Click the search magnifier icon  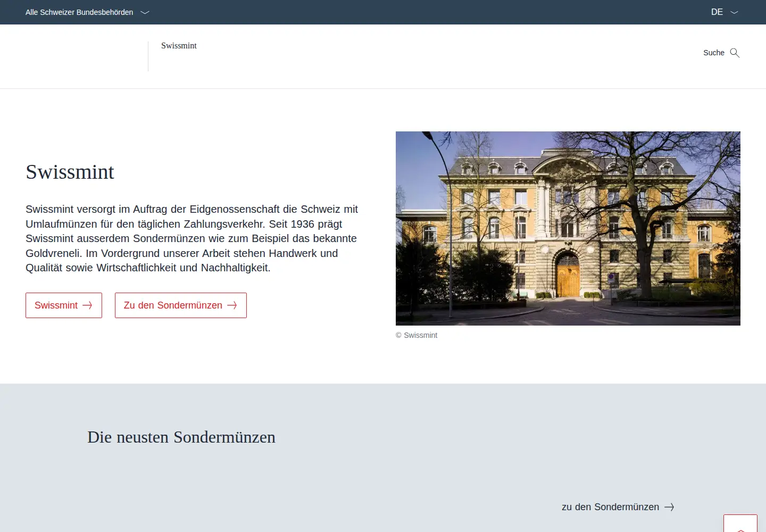click(735, 53)
